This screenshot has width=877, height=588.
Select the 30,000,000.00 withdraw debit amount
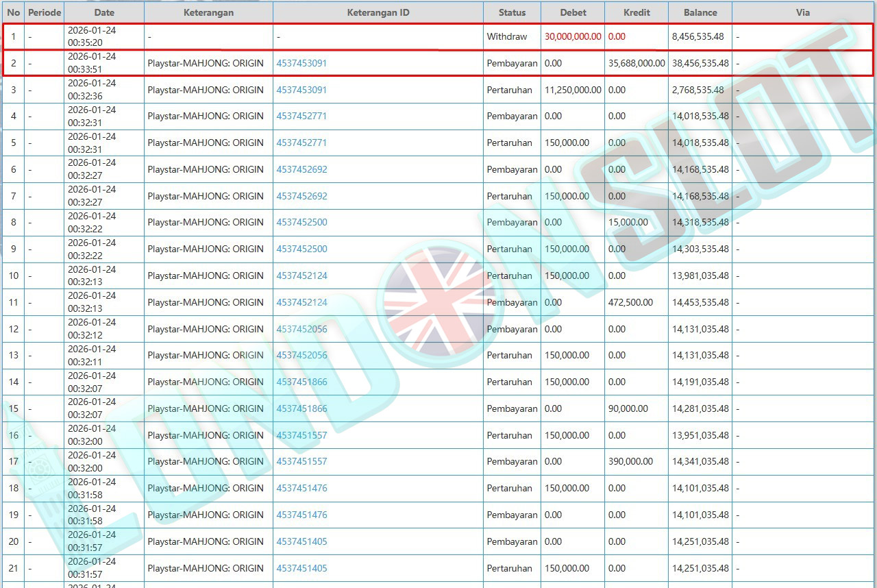click(573, 36)
